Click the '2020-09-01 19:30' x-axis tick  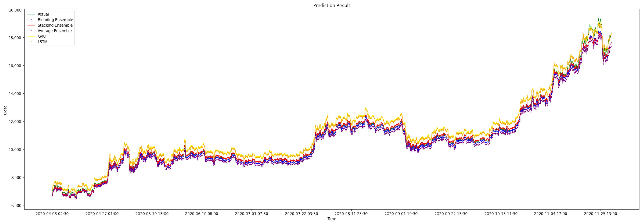click(x=401, y=214)
